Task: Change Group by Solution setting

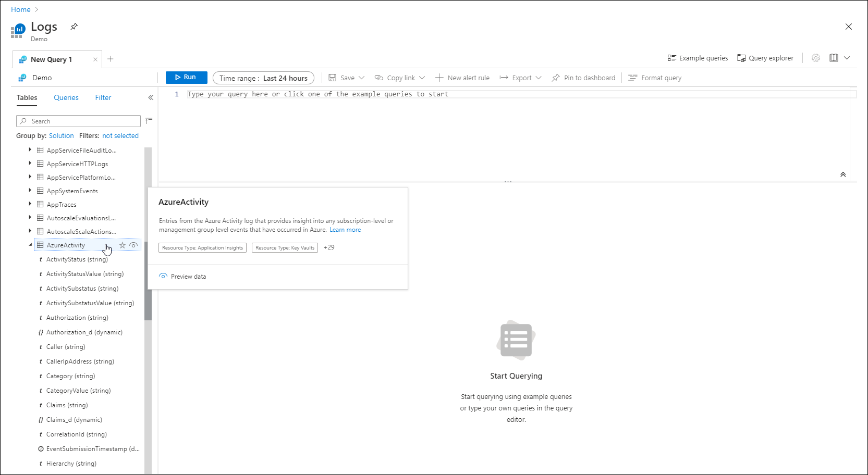Action: tap(62, 135)
